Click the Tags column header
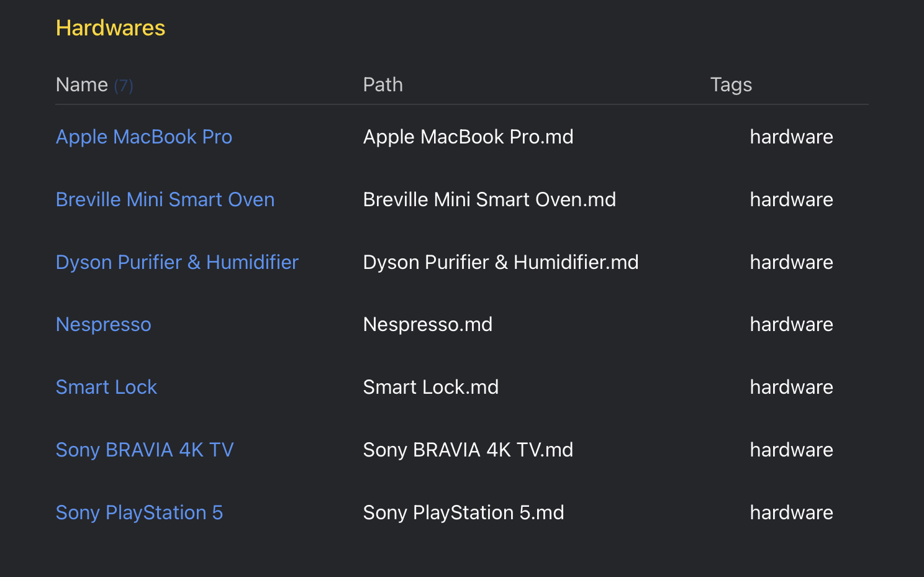Screen dimensions: 924x577 click(731, 84)
